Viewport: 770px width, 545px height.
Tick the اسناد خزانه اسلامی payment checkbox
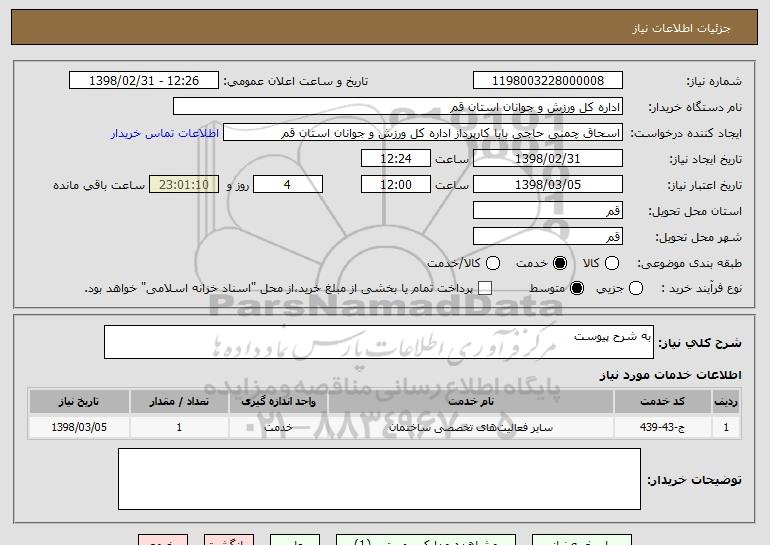[485, 288]
